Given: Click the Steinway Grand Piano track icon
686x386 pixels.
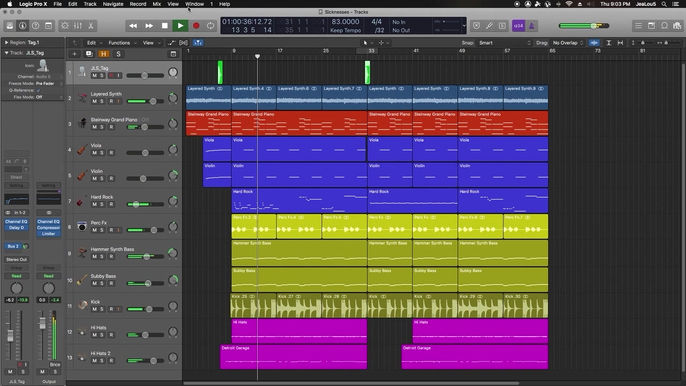Looking at the screenshot, I should click(x=82, y=123).
